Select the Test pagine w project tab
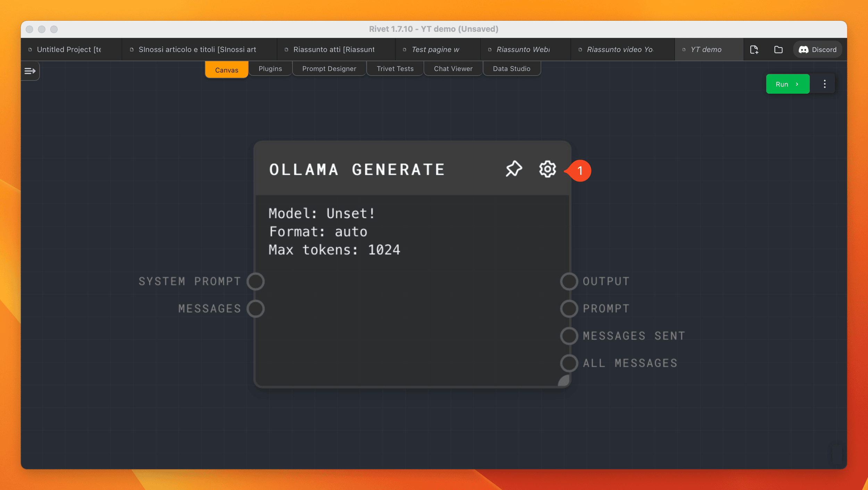The width and height of the screenshot is (868, 490). (x=438, y=50)
